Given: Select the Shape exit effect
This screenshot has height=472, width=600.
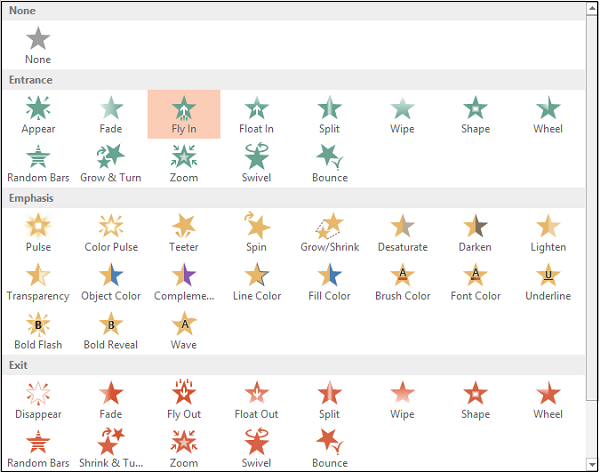Looking at the screenshot, I should pos(475,400).
